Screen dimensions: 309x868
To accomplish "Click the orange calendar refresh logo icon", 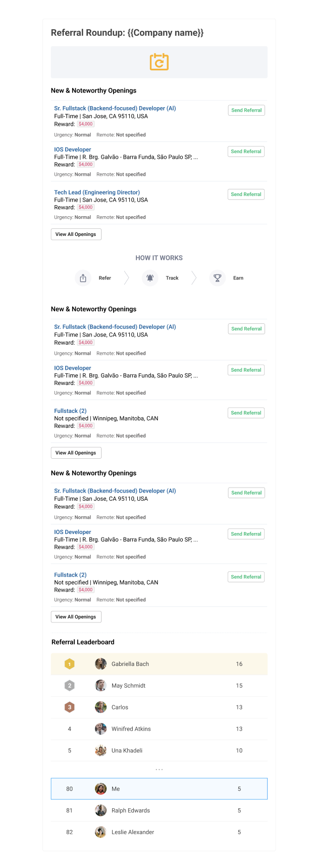I will 159,62.
